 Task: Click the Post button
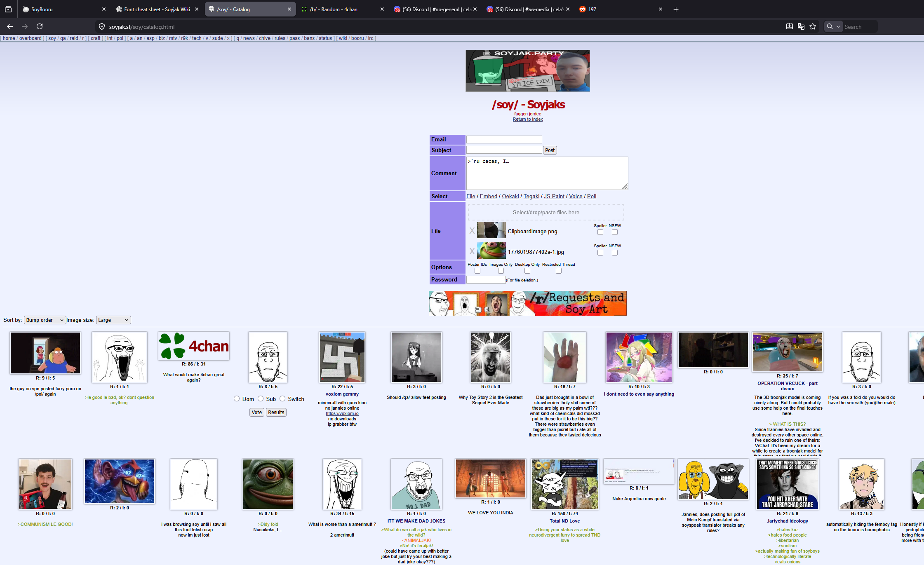(550, 150)
